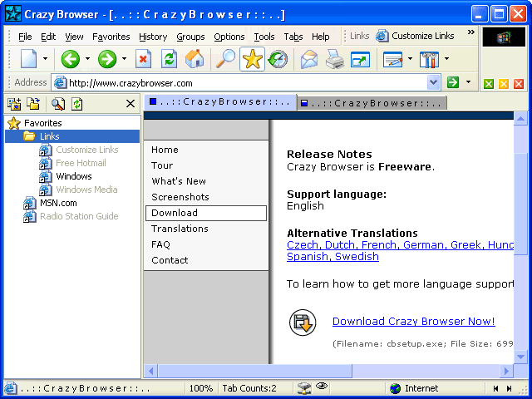This screenshot has height=399, width=532.
Task: Open the Groups menu
Action: click(190, 37)
